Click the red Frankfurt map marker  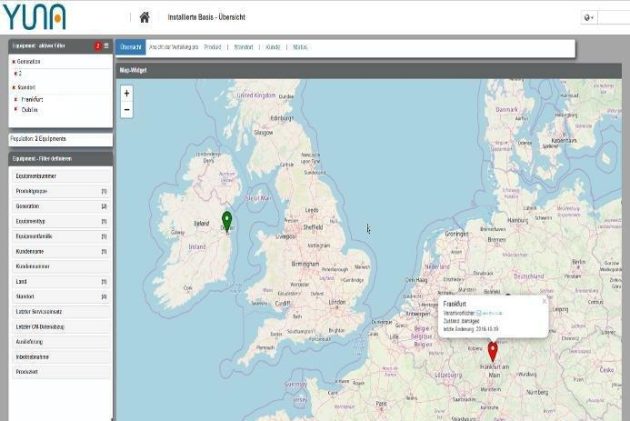[x=492, y=350]
